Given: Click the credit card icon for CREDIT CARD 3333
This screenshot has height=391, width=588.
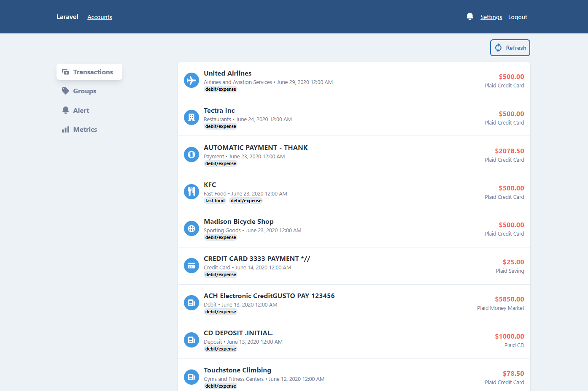Looking at the screenshot, I should (192, 266).
